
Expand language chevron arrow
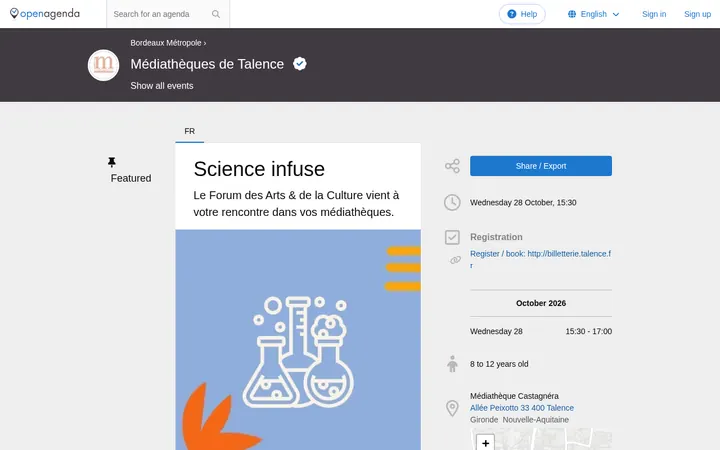pos(616,15)
